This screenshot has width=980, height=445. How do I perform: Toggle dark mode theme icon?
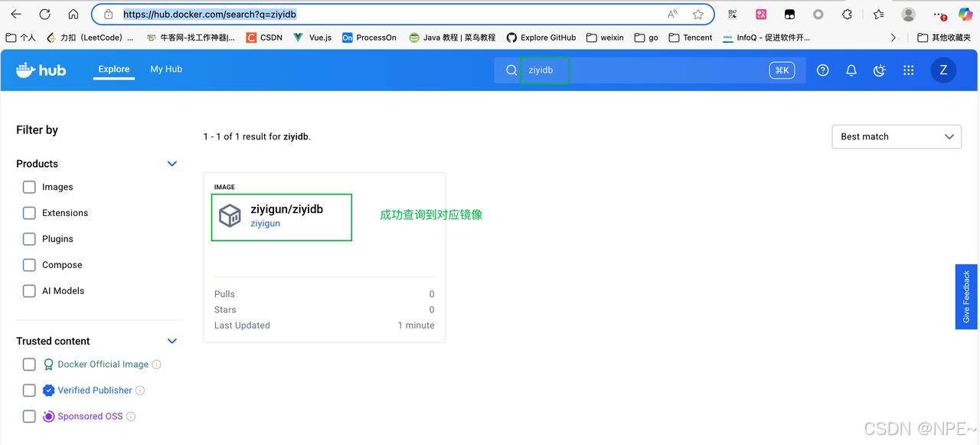tap(880, 70)
